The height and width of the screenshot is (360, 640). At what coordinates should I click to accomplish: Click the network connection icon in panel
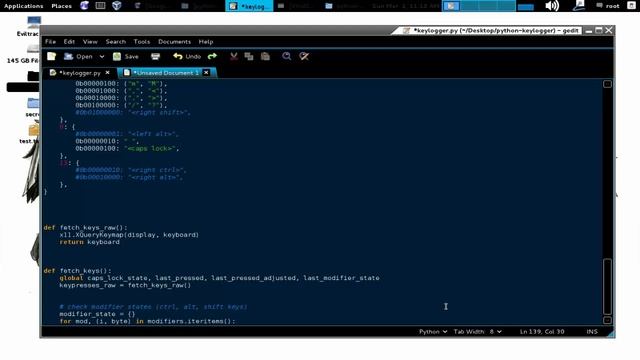pyautogui.click(x=578, y=6)
